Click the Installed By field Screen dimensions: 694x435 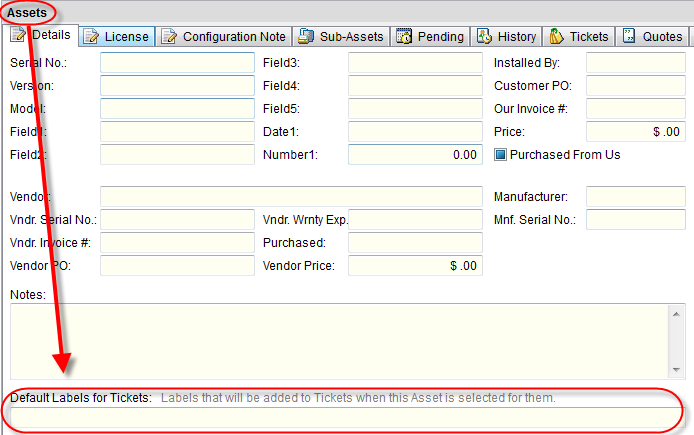tap(635, 63)
